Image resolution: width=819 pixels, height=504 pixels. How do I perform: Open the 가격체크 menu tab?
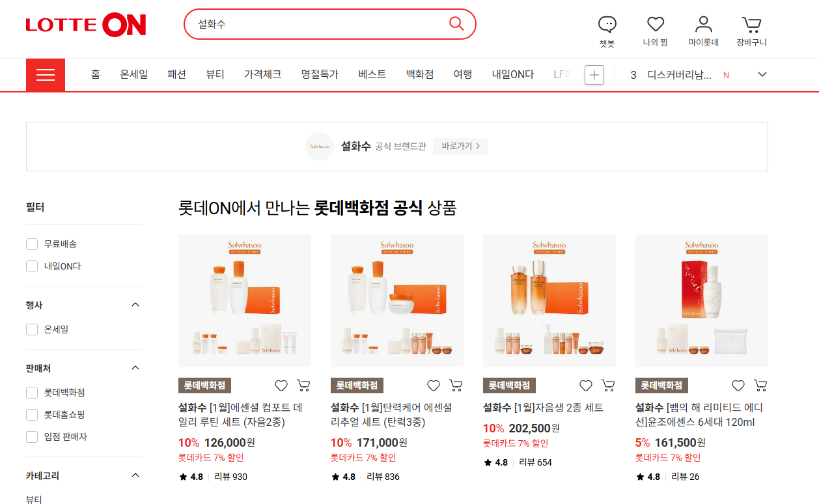(262, 74)
